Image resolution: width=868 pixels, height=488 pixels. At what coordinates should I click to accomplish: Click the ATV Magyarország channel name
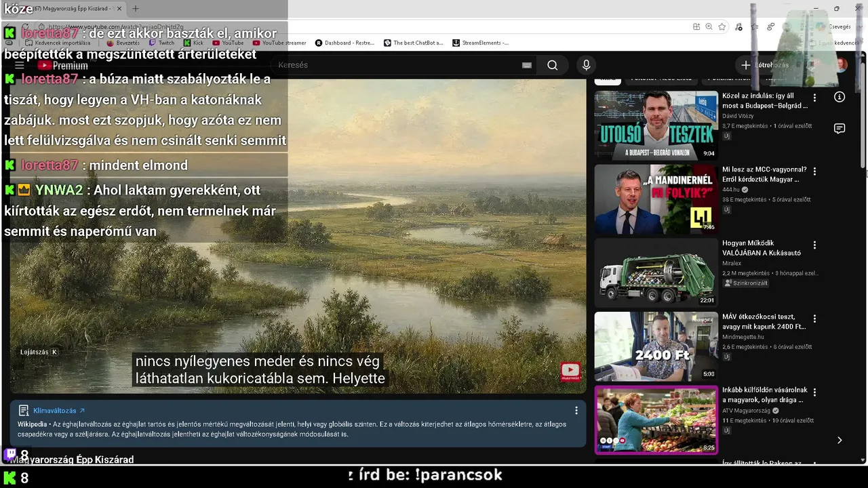[x=747, y=411]
